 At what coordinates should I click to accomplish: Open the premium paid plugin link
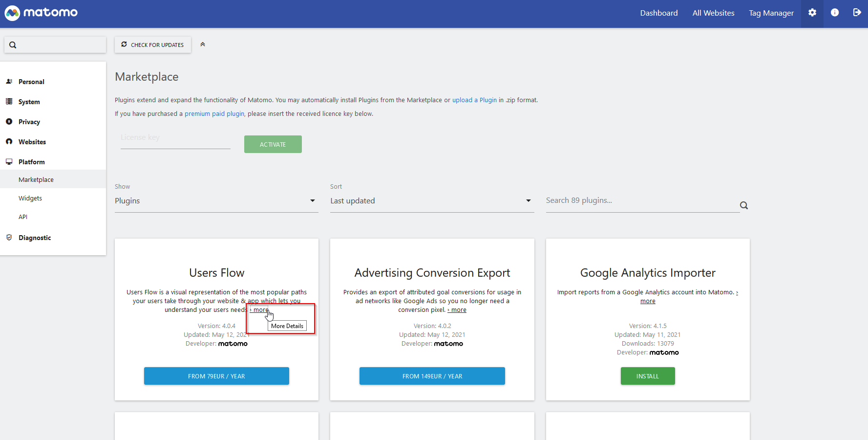pos(214,114)
